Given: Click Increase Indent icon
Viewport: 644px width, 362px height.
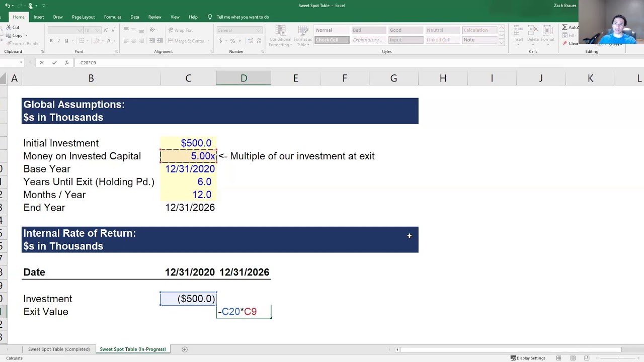Looking at the screenshot, I should tap(160, 41).
